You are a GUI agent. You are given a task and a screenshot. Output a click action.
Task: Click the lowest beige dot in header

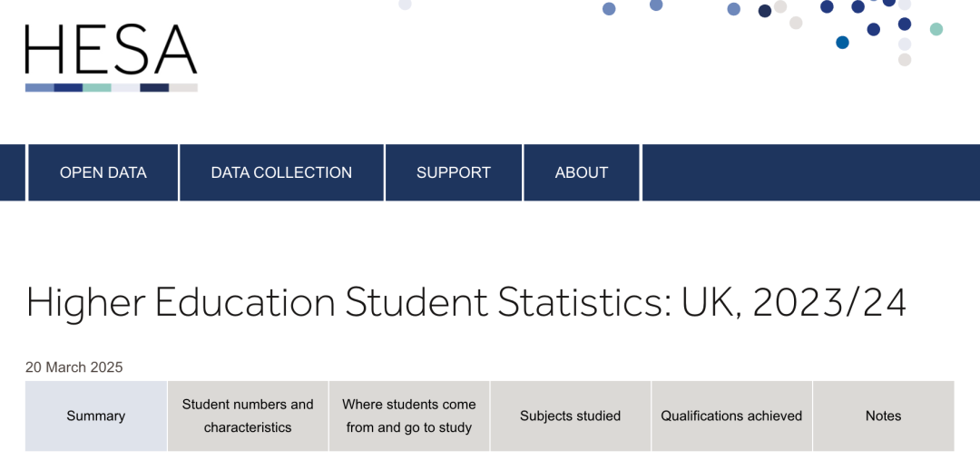[x=905, y=60]
